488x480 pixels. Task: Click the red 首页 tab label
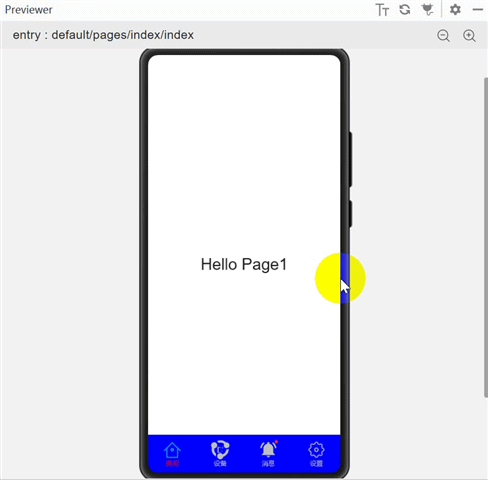(172, 463)
